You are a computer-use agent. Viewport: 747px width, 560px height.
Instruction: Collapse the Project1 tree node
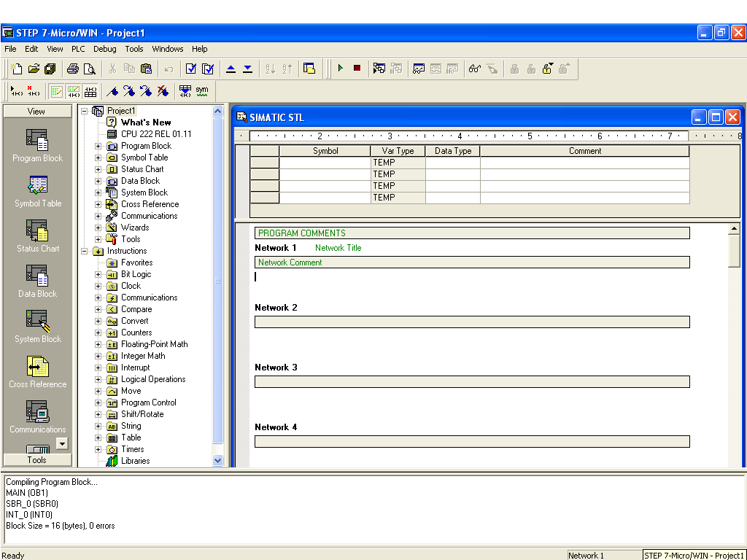[x=85, y=111]
